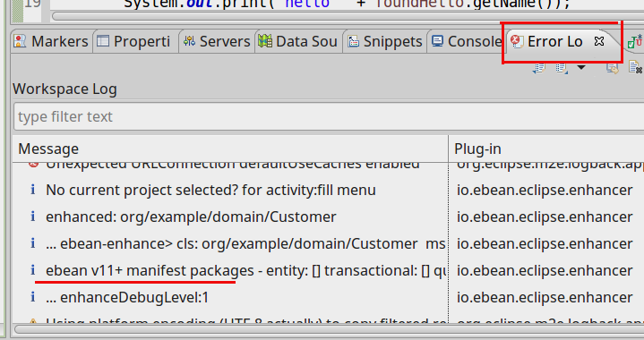Click the Delete Log icon
The image size is (644, 340).
tap(635, 67)
